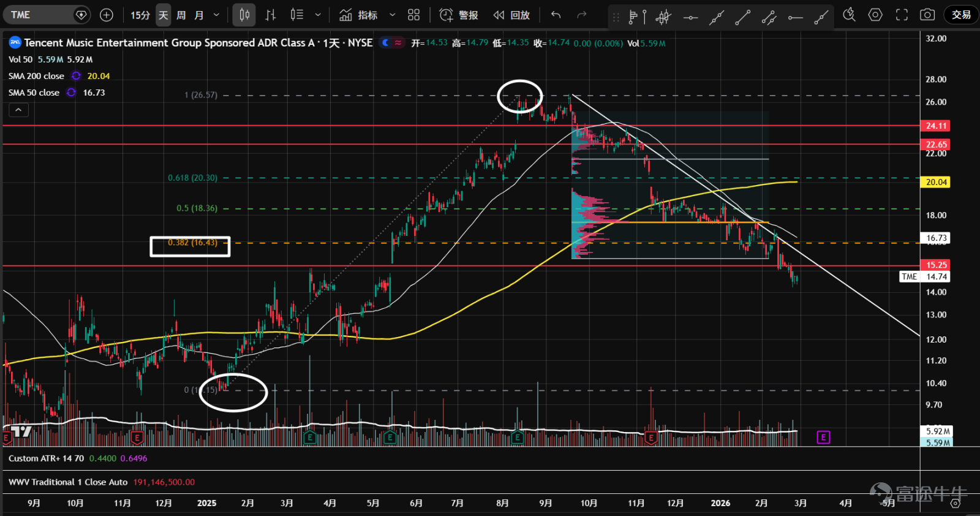Open the 指标 indicators menu
Image resolution: width=980 pixels, height=516 pixels.
click(359, 15)
